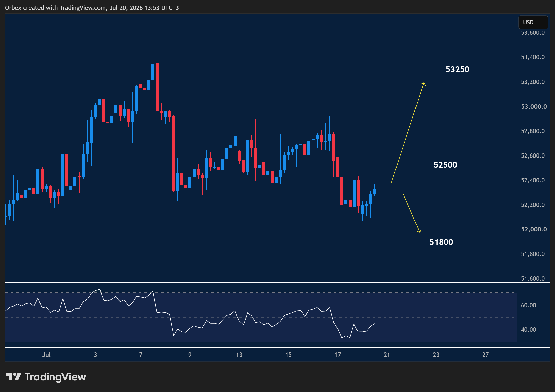The image size is (555, 392).
Task: Select the 51800 price label
Action: click(441, 242)
